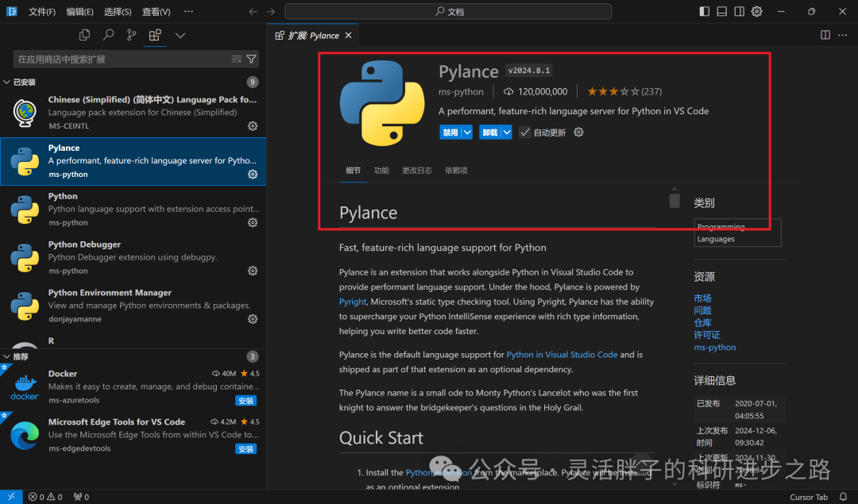Viewport: 858px width, 504px height.
Task: Switch to the Changelog tab
Action: click(417, 171)
